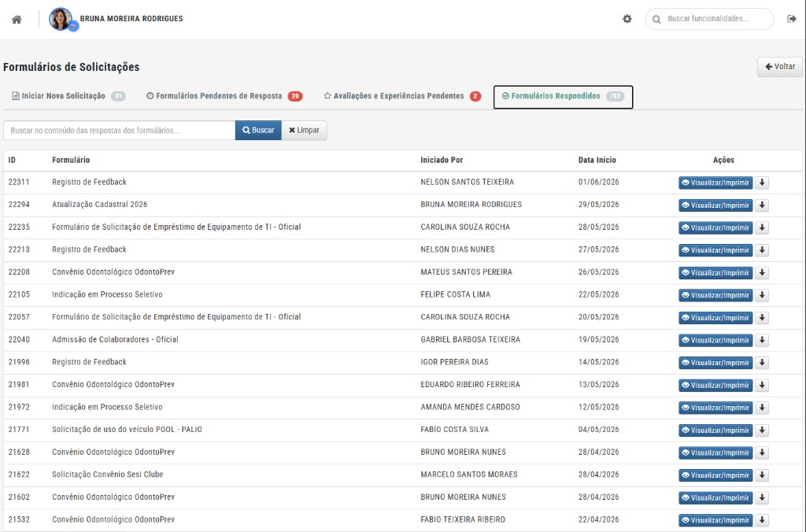
Task: Select Admissão de Colaboradores - Oficial text
Action: [115, 340]
